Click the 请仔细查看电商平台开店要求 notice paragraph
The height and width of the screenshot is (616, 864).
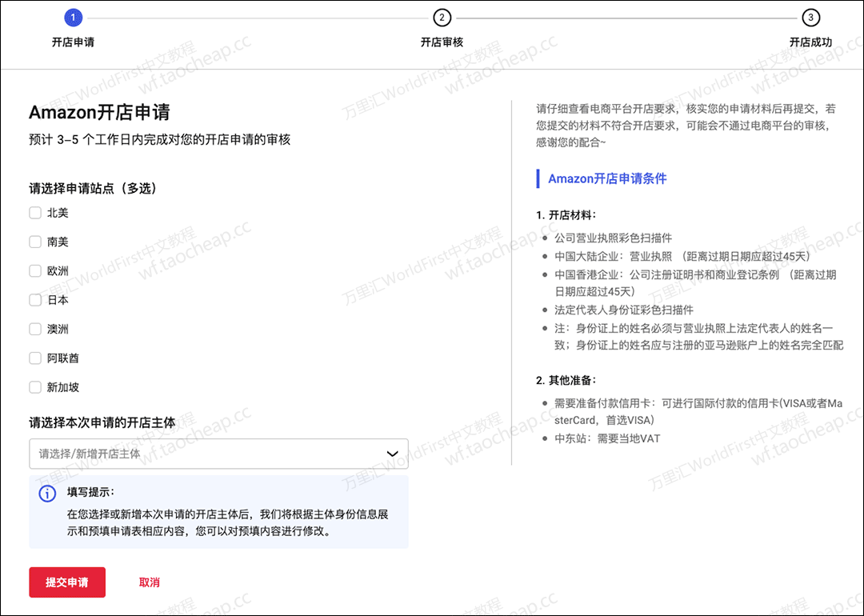[686, 126]
